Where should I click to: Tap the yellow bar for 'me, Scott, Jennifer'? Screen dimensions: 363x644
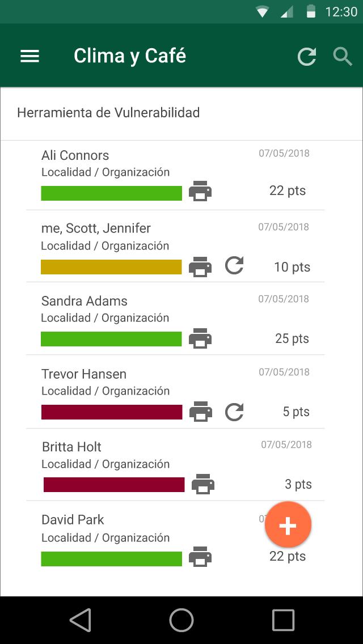pos(111,267)
